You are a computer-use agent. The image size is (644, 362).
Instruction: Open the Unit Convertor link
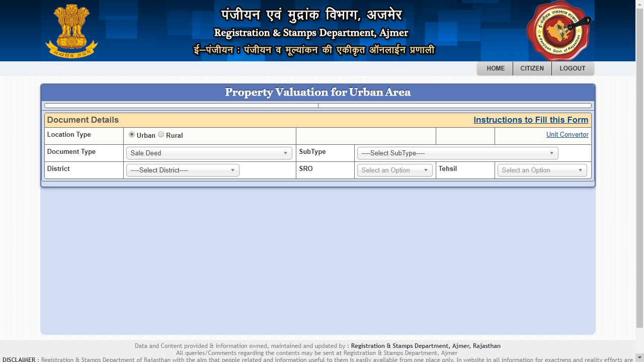(x=567, y=134)
